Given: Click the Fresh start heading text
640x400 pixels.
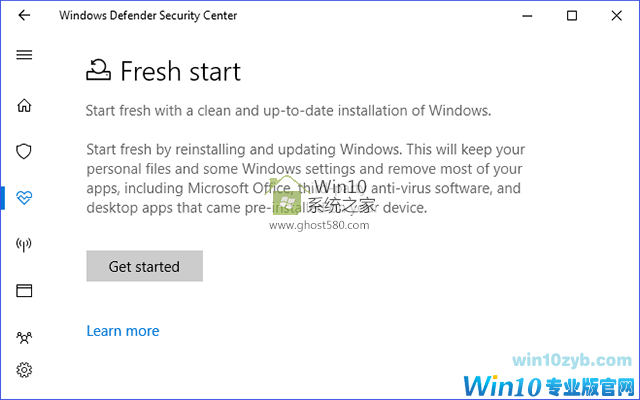Looking at the screenshot, I should tap(181, 72).
